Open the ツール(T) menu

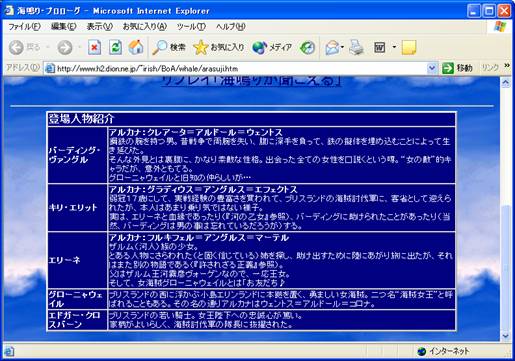point(191,27)
